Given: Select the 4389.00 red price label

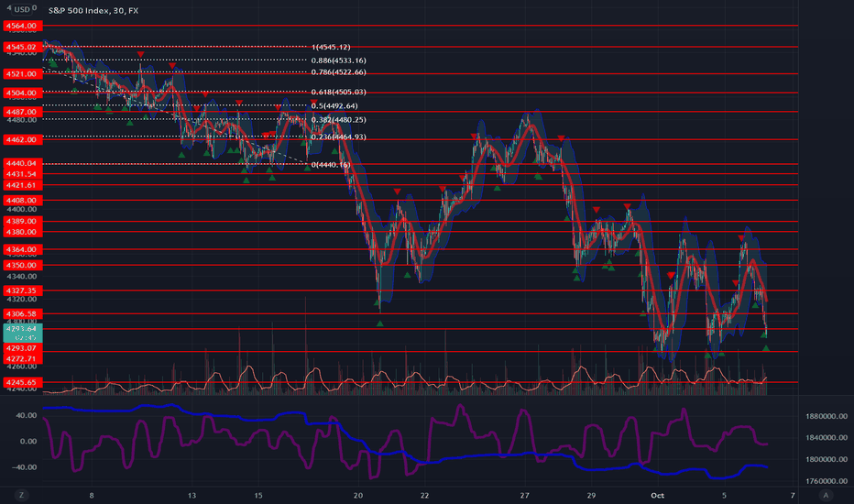Looking at the screenshot, I should [x=22, y=221].
